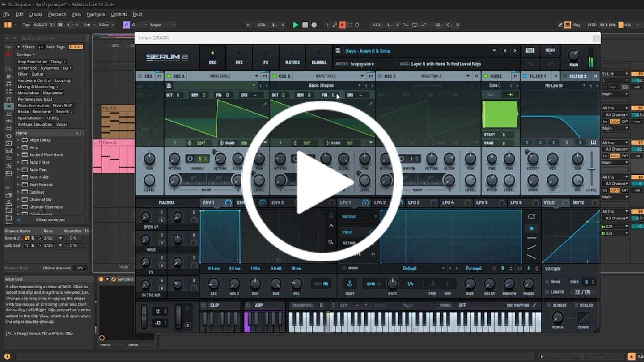Toggle FILTER 1 power switch
This screenshot has height=362, width=644.
coord(525,76)
